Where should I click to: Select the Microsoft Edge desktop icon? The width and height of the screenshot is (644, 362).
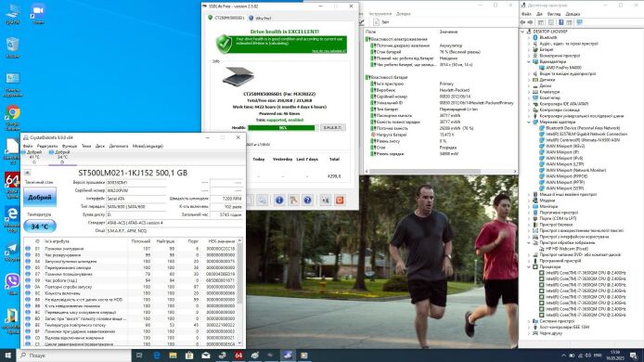pyautogui.click(x=12, y=219)
